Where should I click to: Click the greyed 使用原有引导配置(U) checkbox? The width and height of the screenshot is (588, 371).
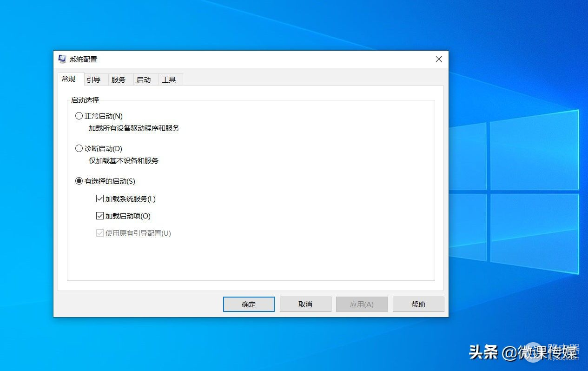pyautogui.click(x=99, y=233)
